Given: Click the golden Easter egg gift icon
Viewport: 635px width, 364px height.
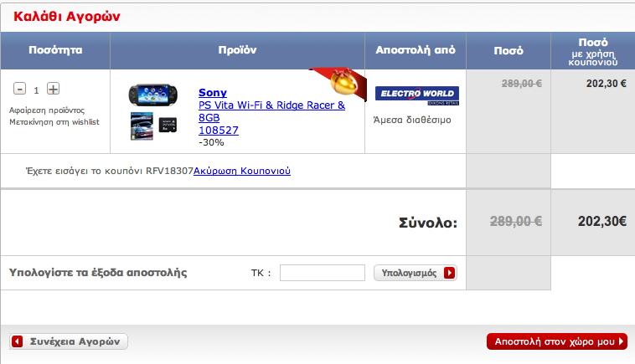Looking at the screenshot, I should pos(343,82).
